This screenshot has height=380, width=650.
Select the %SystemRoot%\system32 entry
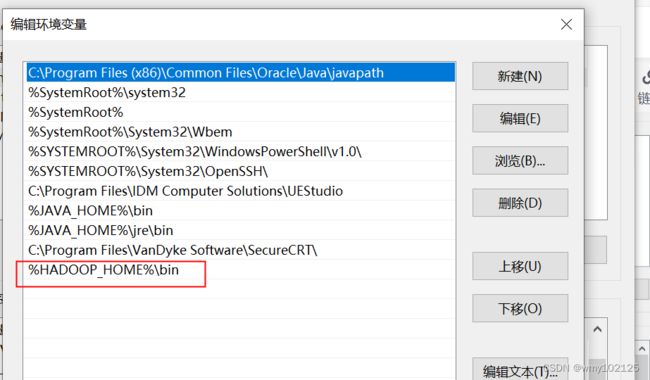coord(240,92)
